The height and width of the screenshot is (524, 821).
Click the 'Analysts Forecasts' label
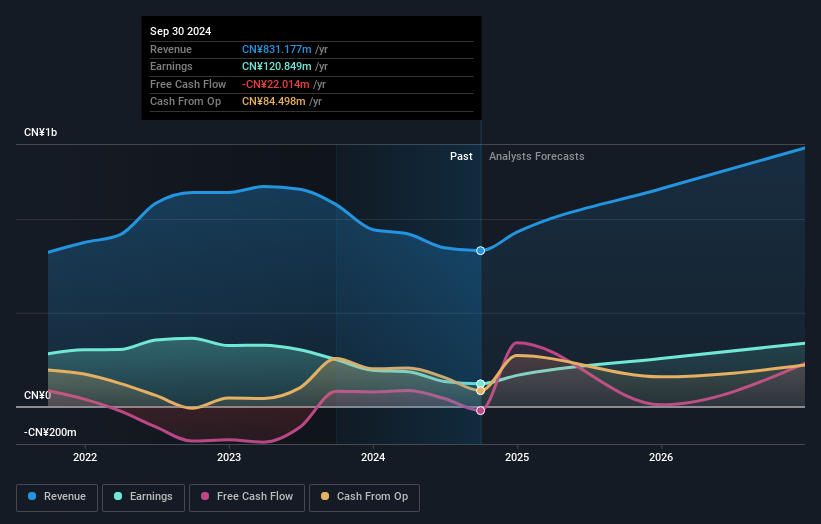coord(537,157)
